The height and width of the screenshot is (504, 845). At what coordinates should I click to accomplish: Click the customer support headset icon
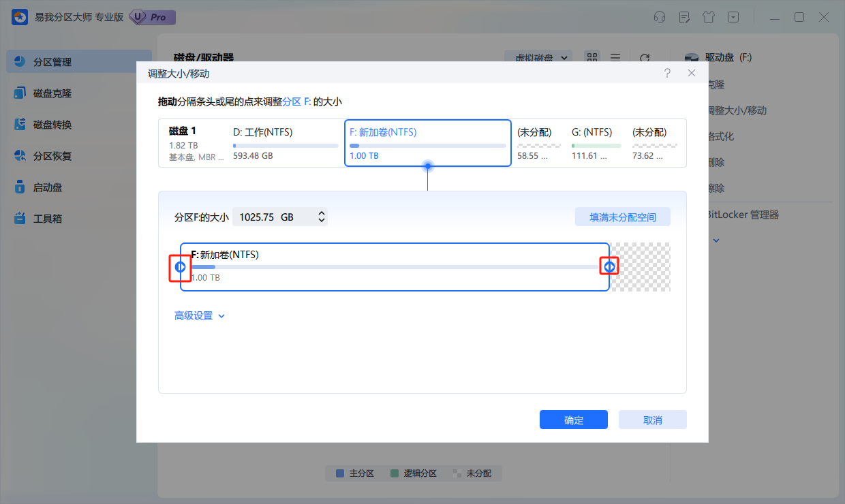click(x=659, y=17)
